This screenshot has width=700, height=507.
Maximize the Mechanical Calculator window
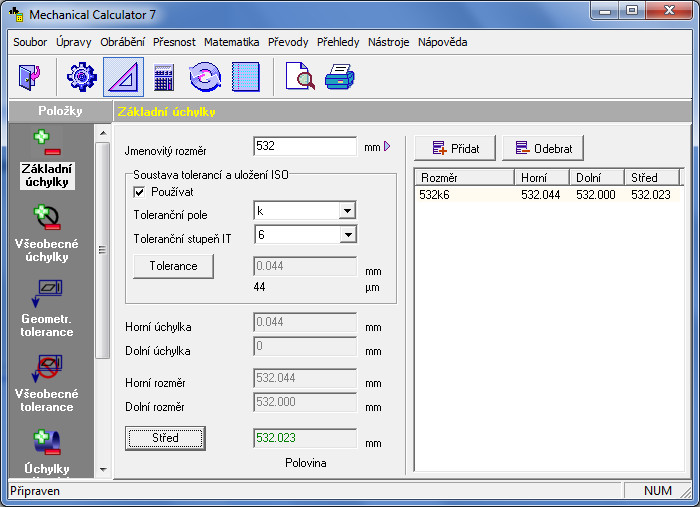632,11
